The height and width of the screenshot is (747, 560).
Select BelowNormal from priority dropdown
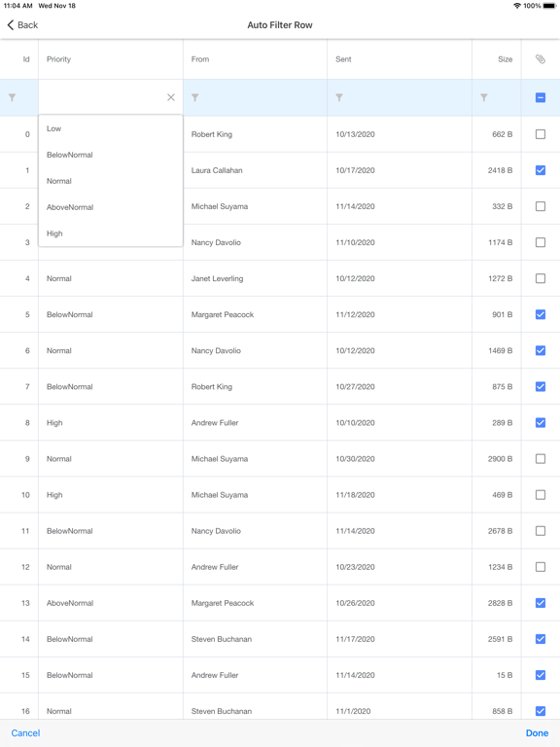click(111, 155)
